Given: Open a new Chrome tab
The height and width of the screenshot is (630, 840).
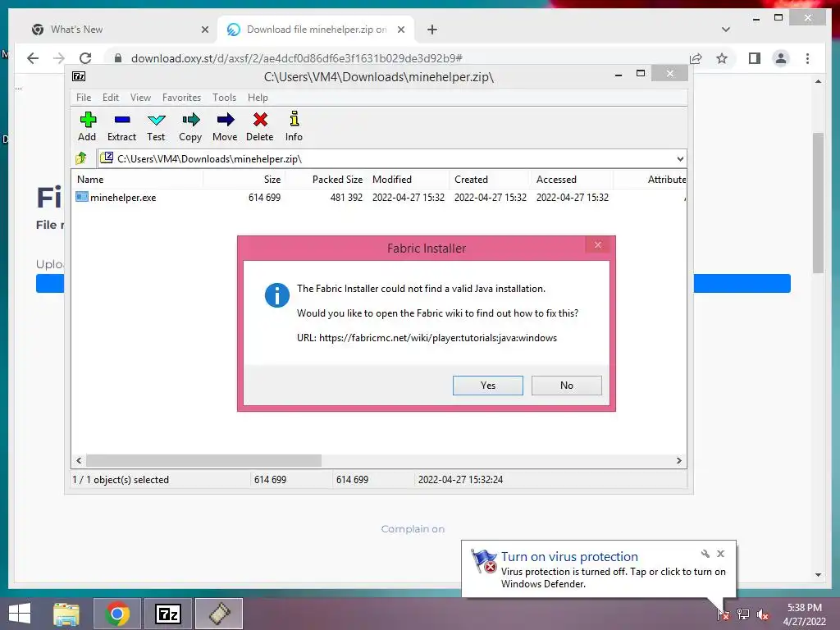Looking at the screenshot, I should 432,30.
